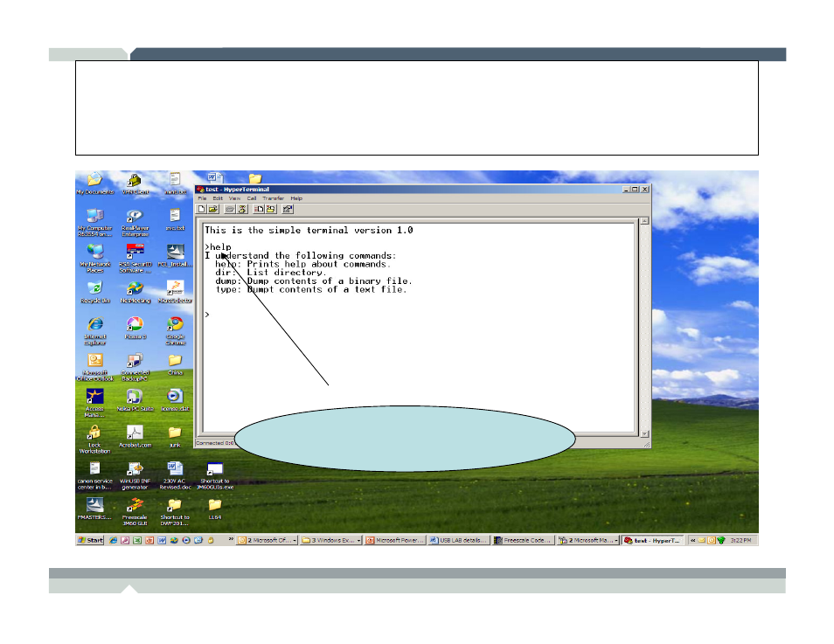Click the New connection toolbar icon in HyperTerminal
Screen dimensions: 834x644
[x=202, y=209]
